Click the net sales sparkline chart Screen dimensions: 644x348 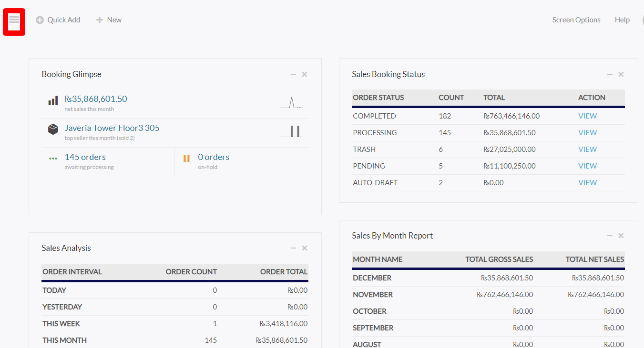(x=292, y=103)
